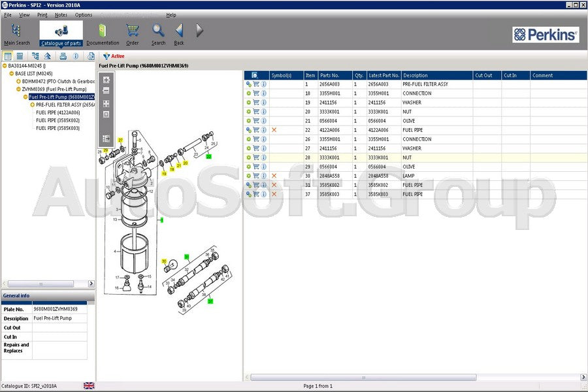
Task: Click the zoom in icon beside the diagram
Action: [106, 80]
